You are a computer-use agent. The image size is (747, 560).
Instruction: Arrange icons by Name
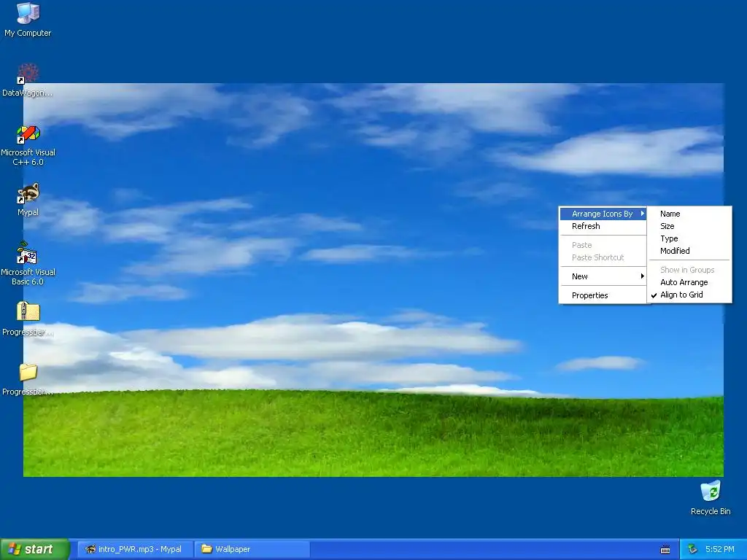point(690,214)
